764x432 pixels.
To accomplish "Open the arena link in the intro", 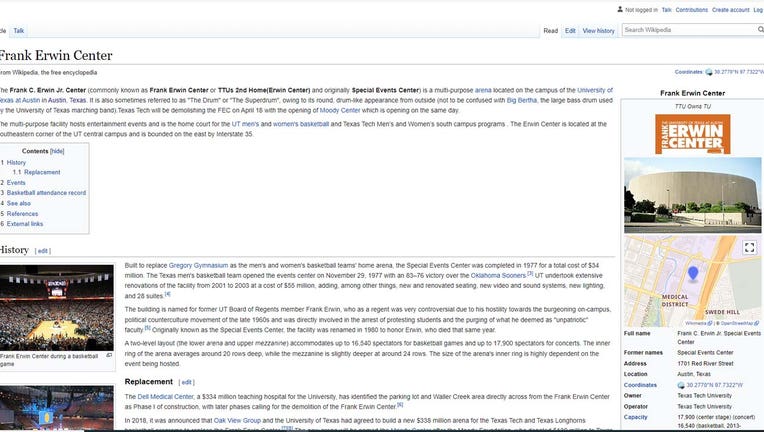I will coord(483,90).
